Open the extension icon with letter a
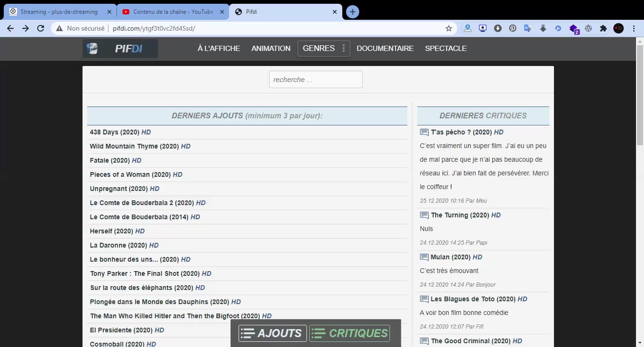Screen dimensions: 644x347 467,28
